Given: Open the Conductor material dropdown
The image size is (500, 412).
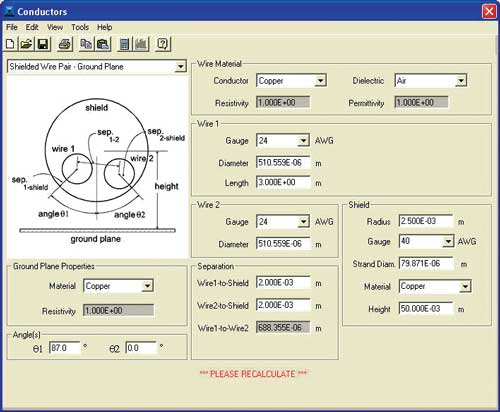Looking at the screenshot, I should pyautogui.click(x=320, y=81).
